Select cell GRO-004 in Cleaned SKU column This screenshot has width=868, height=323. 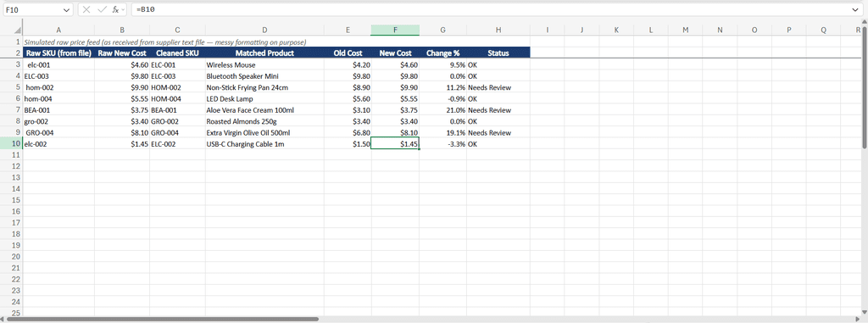point(177,132)
